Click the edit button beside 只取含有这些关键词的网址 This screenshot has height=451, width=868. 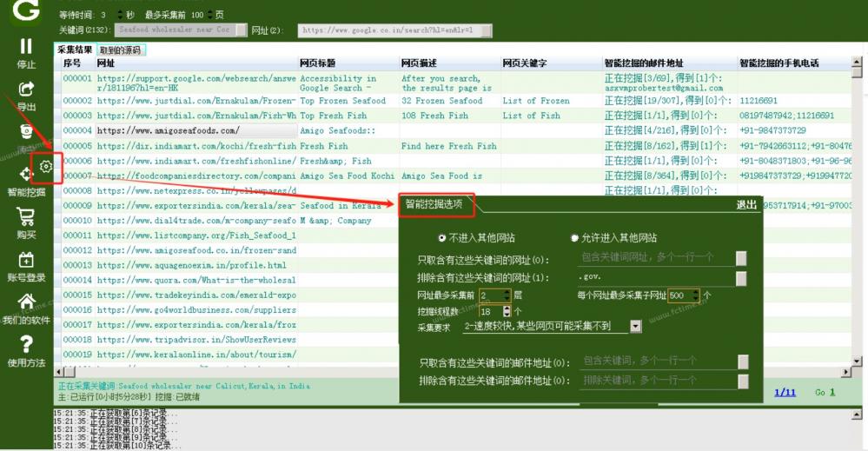(x=740, y=258)
